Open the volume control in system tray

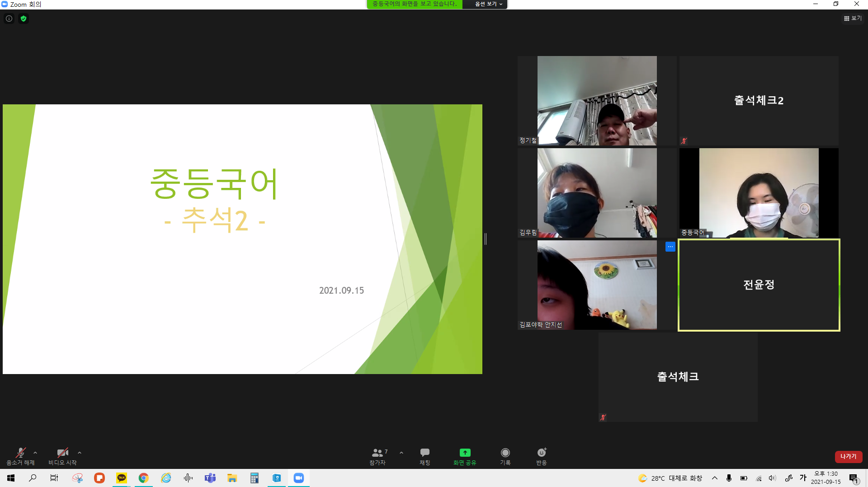click(772, 478)
